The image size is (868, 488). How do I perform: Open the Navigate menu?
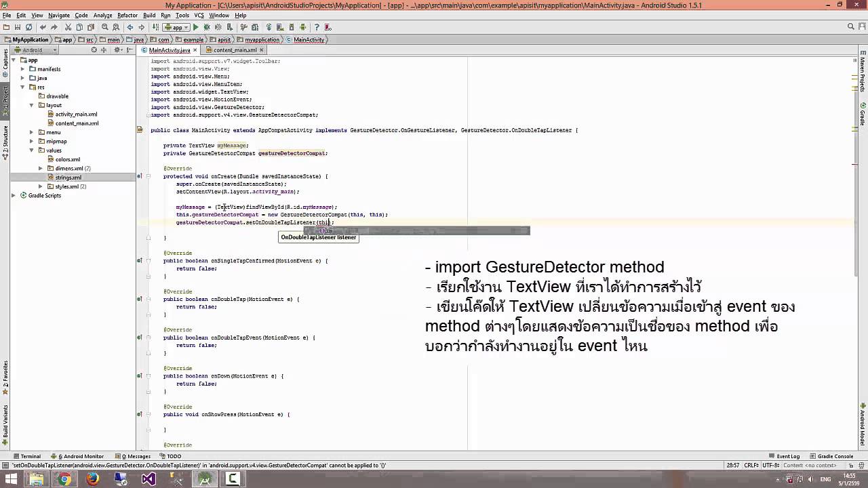coord(59,15)
